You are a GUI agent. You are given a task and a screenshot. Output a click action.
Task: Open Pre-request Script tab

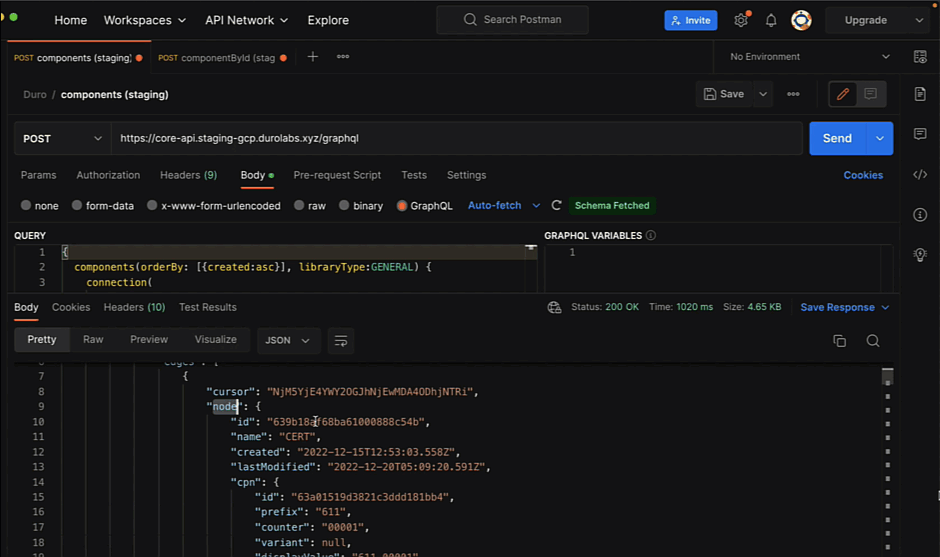point(337,175)
